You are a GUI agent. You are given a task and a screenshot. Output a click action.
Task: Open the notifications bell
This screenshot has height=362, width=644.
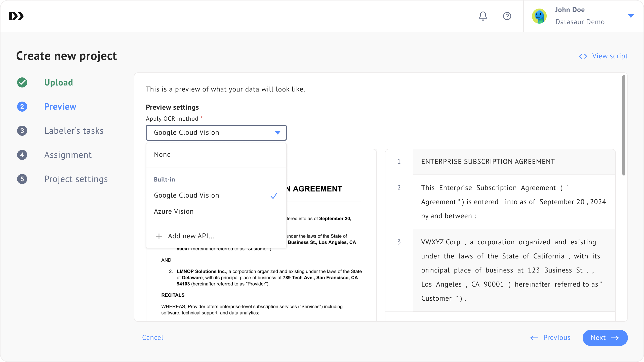click(x=483, y=16)
